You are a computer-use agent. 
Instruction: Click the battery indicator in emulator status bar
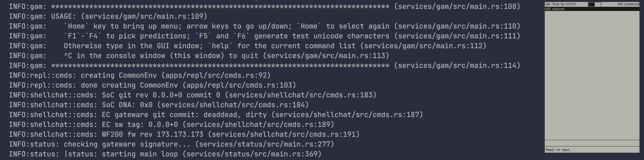pos(591,4)
